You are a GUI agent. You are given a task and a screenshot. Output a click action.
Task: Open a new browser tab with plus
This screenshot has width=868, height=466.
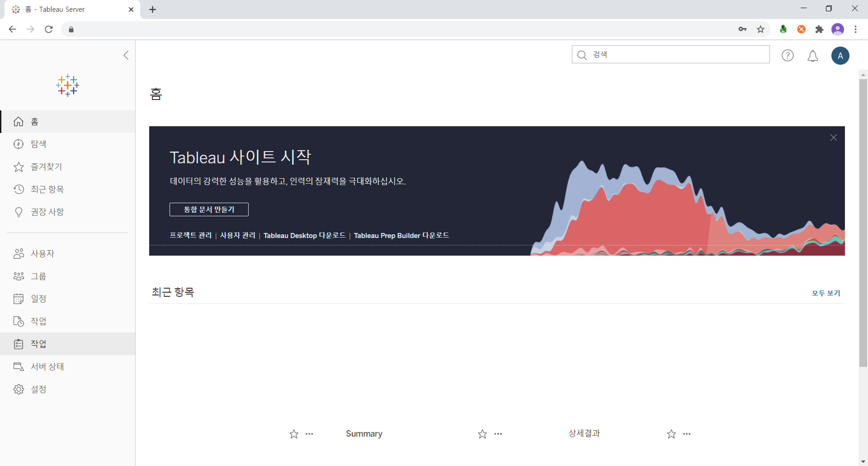pyautogui.click(x=153, y=10)
